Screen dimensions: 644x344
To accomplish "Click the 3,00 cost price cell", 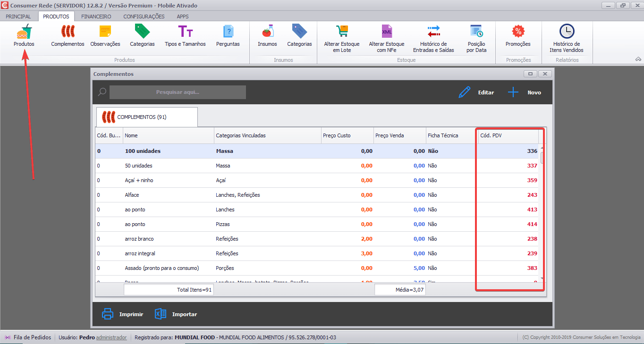I will coord(347,253).
